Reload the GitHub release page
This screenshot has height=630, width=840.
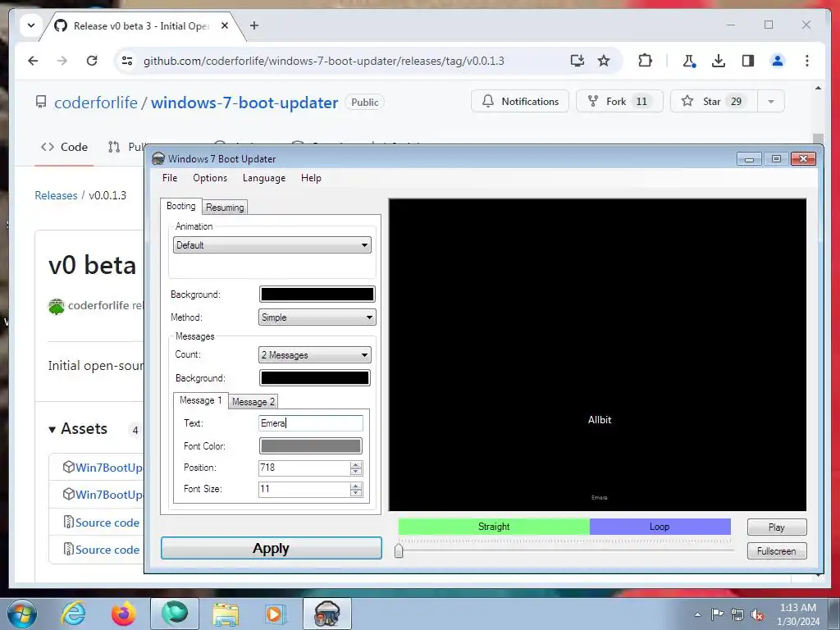coord(92,61)
